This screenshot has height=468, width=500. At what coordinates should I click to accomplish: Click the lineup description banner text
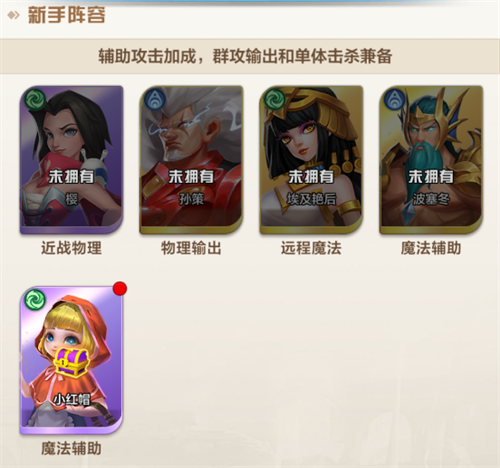tap(245, 56)
